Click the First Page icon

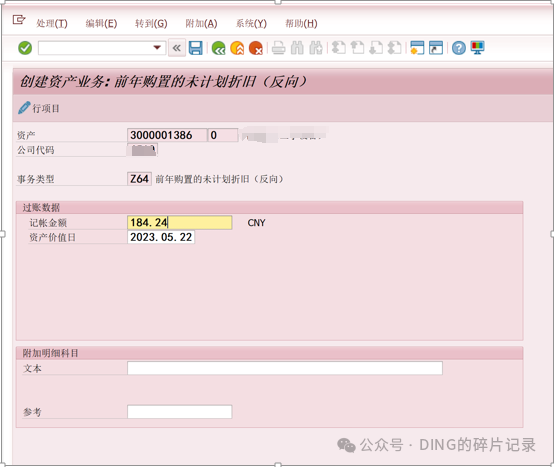[x=338, y=48]
